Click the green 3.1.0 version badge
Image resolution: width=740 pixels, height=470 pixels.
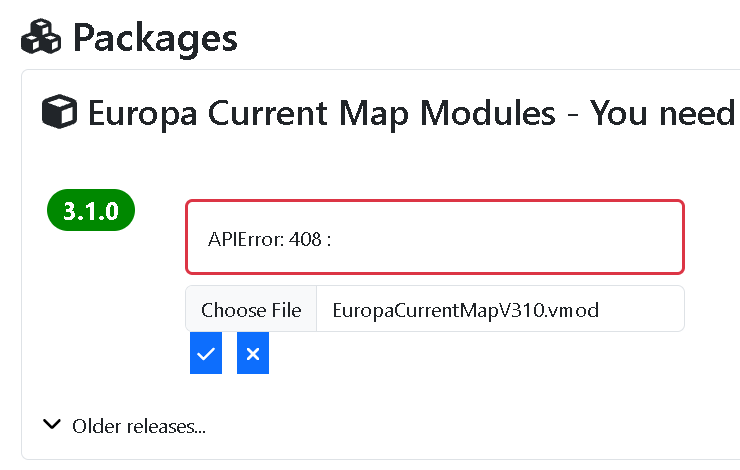(x=91, y=211)
